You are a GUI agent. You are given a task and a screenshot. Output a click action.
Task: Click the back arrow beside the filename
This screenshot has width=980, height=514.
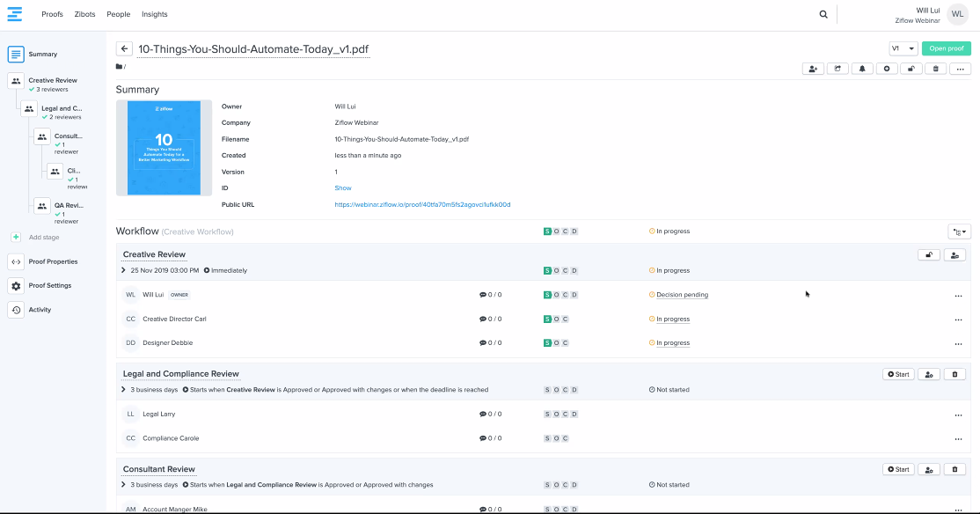[x=124, y=49]
